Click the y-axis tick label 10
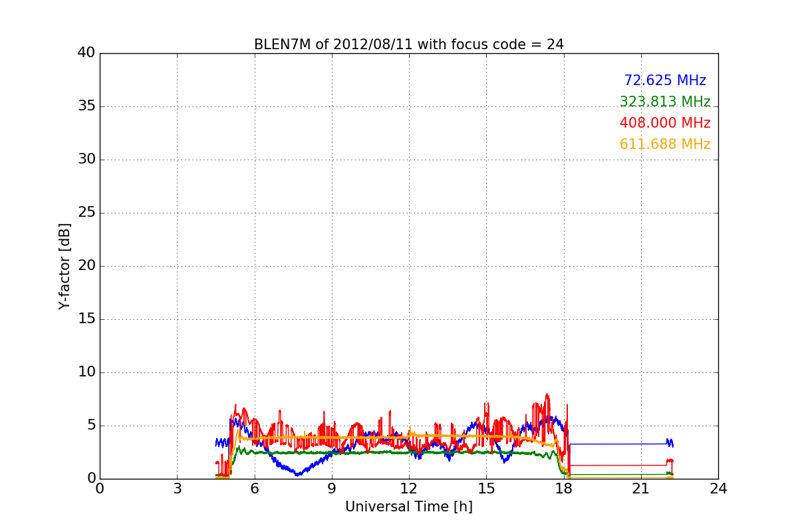This screenshot has height=532, width=798. pos(86,372)
